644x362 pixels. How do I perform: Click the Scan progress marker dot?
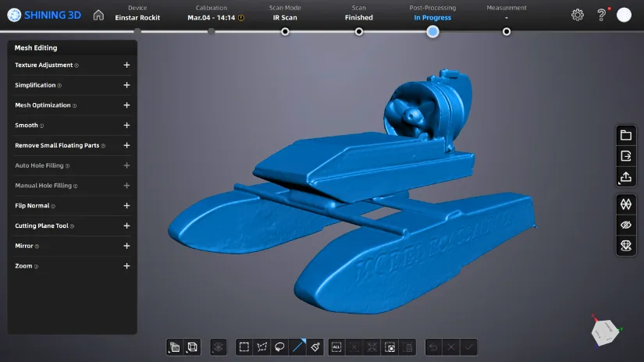click(x=359, y=32)
